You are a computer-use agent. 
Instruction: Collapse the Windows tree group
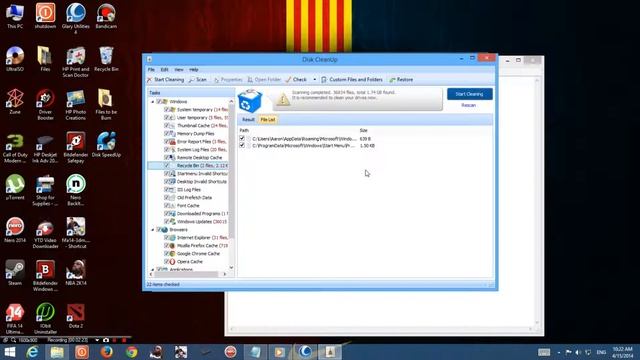click(x=153, y=102)
